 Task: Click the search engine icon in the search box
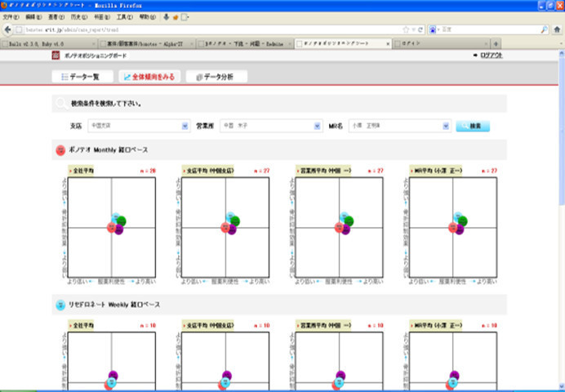pyautogui.click(x=433, y=29)
